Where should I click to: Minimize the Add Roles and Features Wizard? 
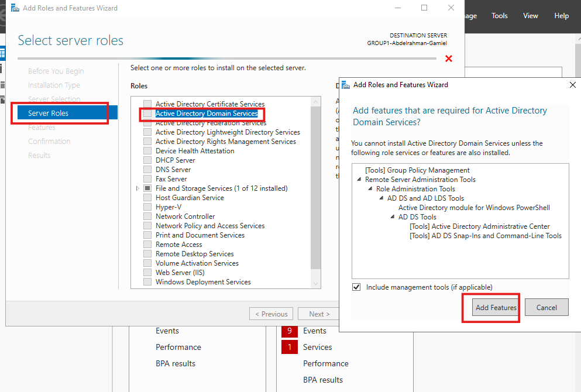pyautogui.click(x=398, y=8)
